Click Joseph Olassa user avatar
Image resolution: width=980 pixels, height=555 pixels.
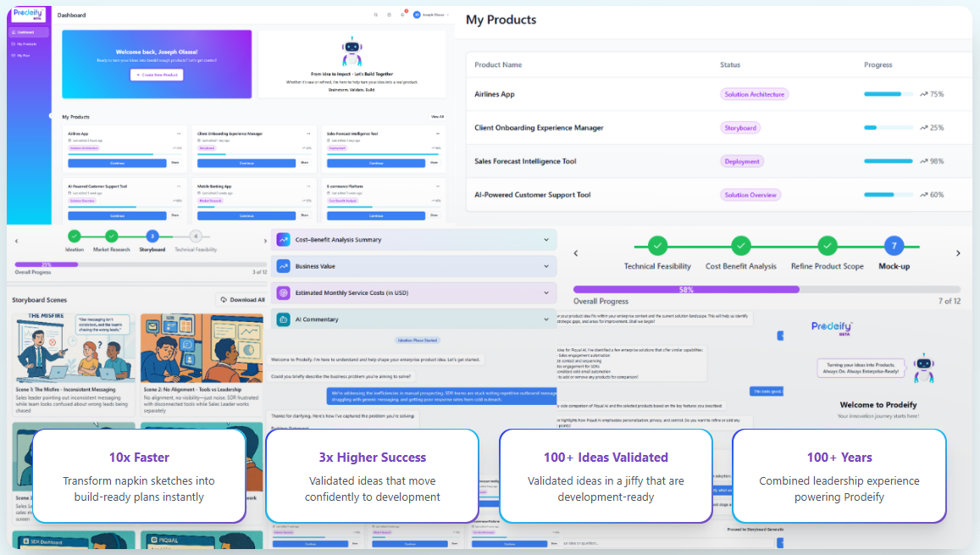pyautogui.click(x=417, y=14)
